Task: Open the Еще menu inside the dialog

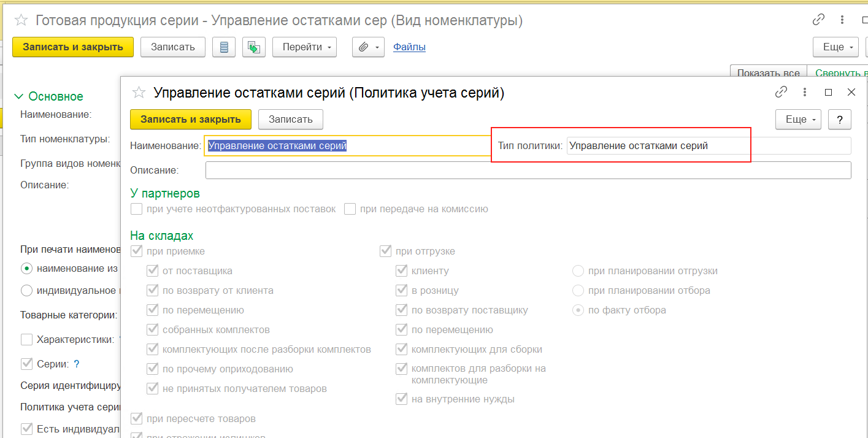Action: (798, 120)
